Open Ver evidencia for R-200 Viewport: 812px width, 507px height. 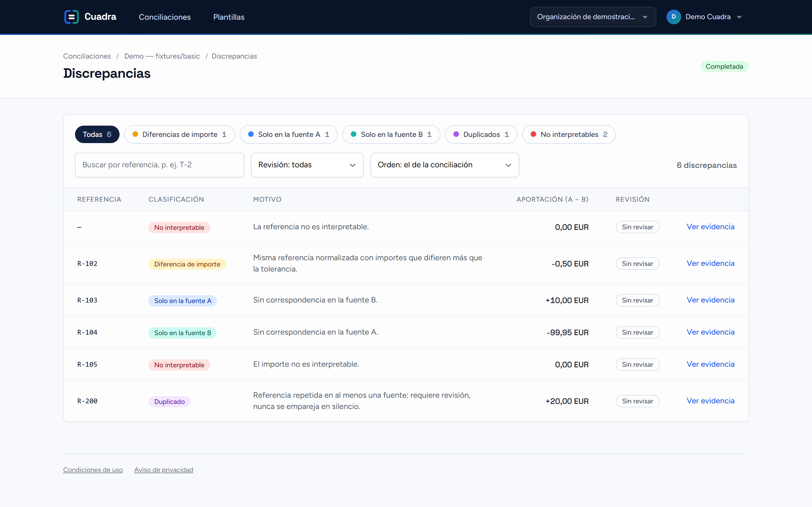click(x=710, y=401)
